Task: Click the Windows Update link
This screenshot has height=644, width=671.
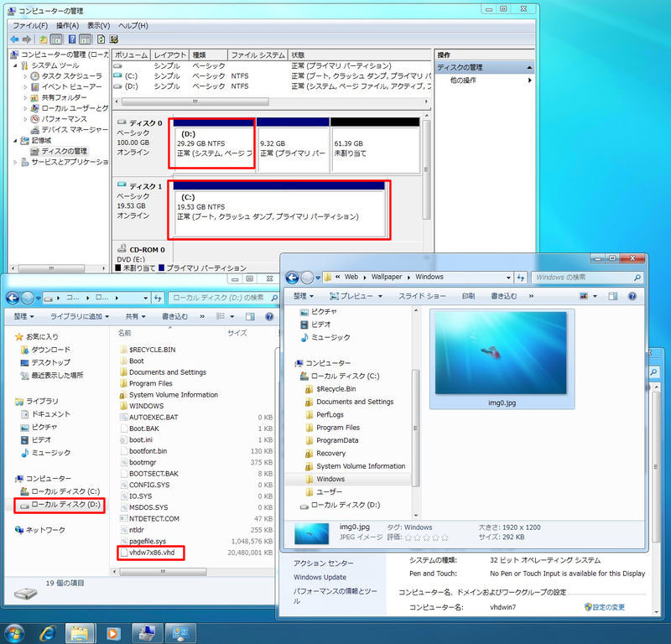Action: 320,577
